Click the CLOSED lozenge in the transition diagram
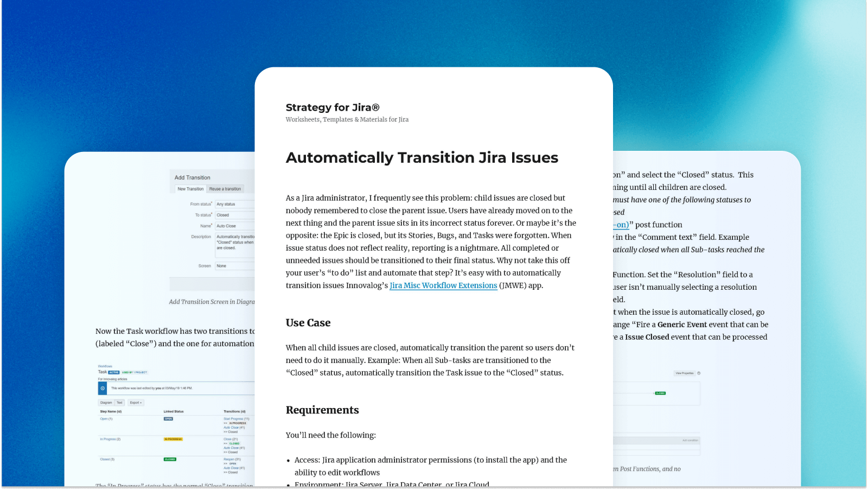 [x=660, y=393]
